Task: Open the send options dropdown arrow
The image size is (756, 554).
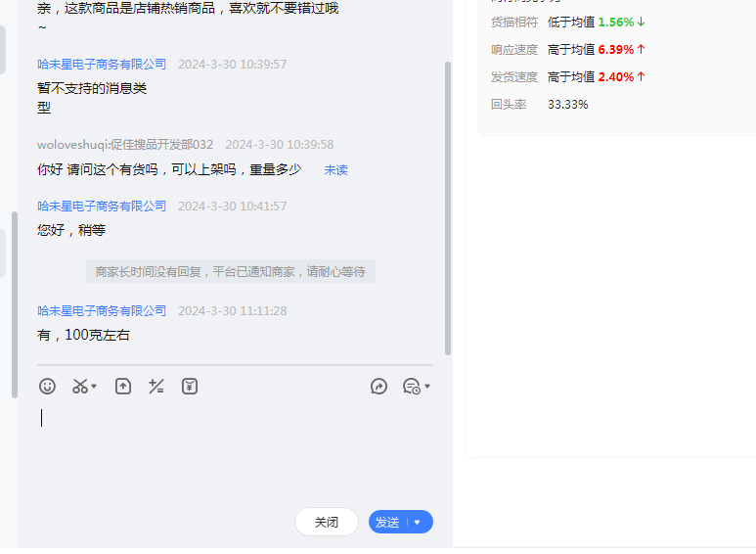Action: click(418, 523)
